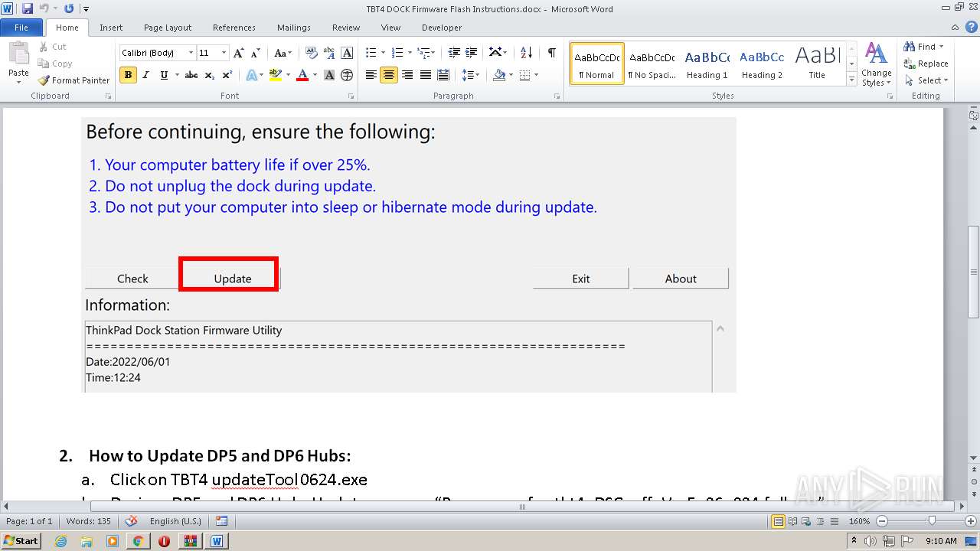This screenshot has width=980, height=551.
Task: Open the font name dropdown Calibri (Body)
Action: [191, 53]
